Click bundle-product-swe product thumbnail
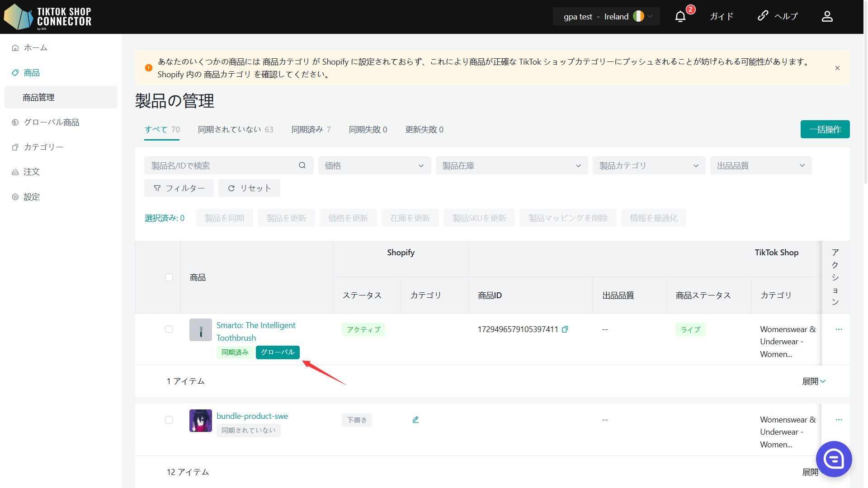 coord(201,421)
